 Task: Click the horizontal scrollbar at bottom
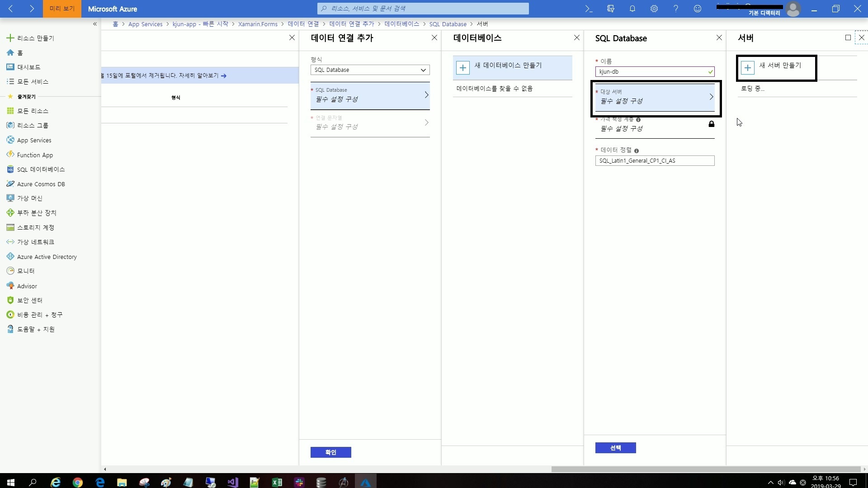tap(705, 469)
